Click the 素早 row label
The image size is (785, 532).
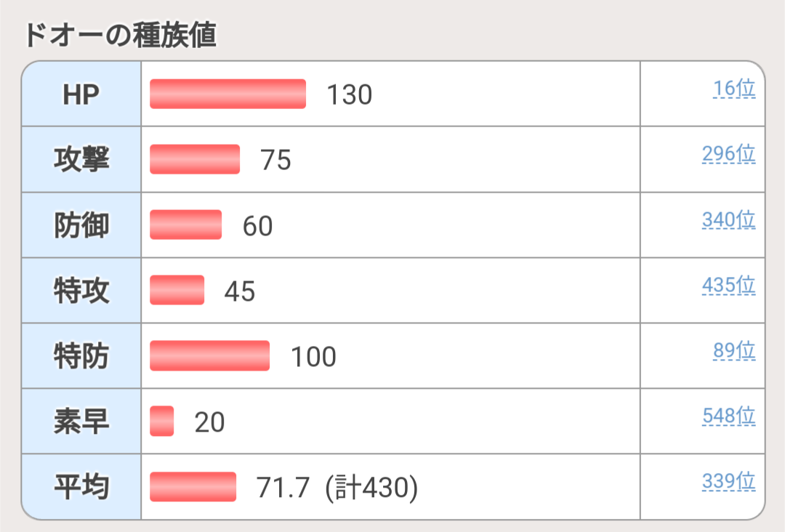click(x=81, y=422)
